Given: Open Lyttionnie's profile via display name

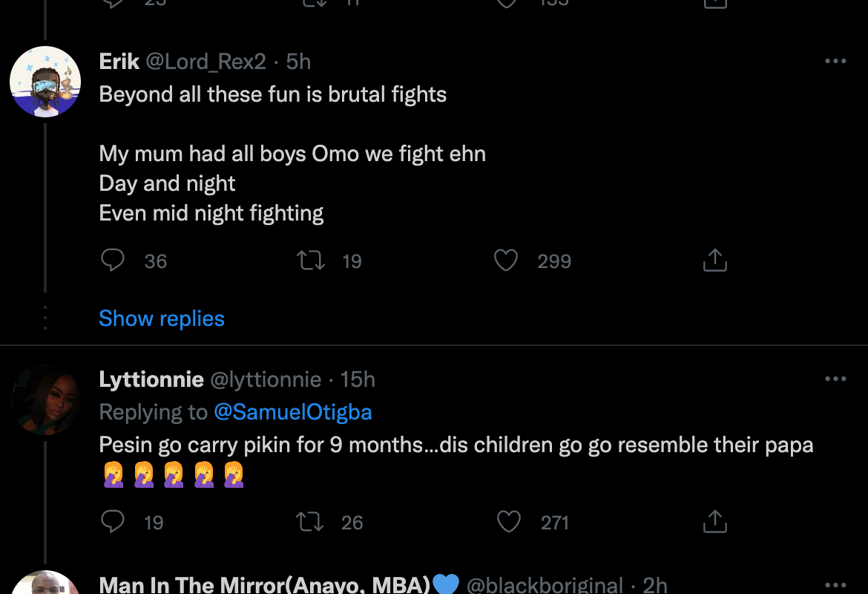Looking at the screenshot, I should pos(151,379).
